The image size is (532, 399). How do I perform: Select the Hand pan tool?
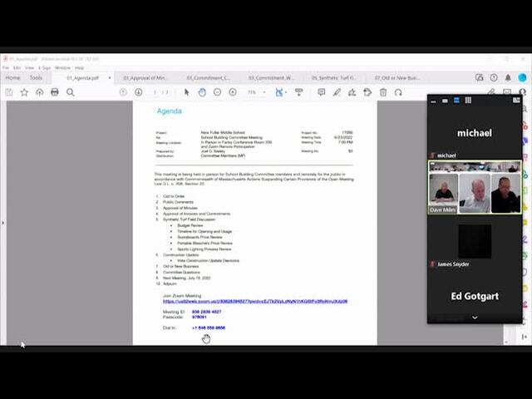tap(201, 92)
